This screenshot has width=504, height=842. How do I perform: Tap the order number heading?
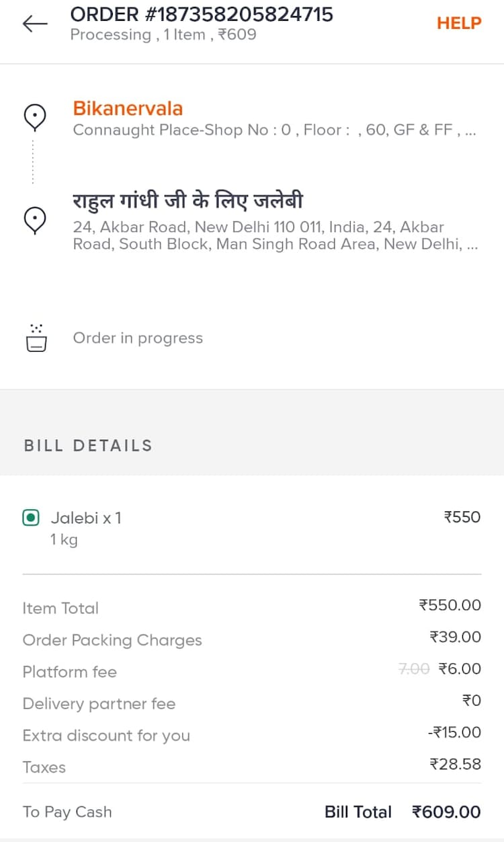(x=202, y=14)
